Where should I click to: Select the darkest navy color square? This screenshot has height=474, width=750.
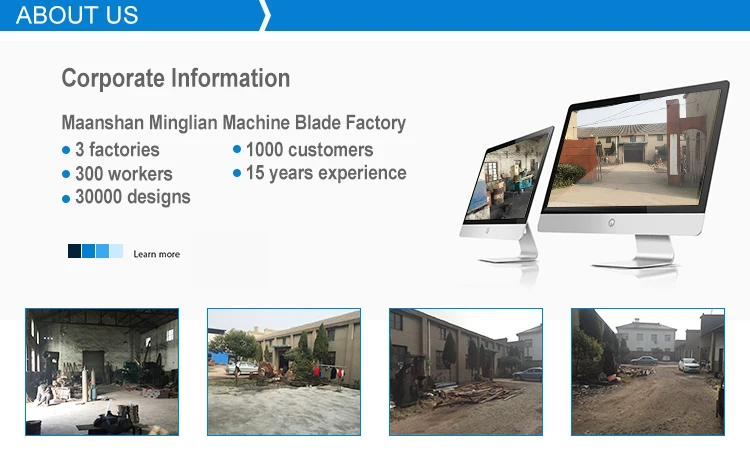coord(75,251)
